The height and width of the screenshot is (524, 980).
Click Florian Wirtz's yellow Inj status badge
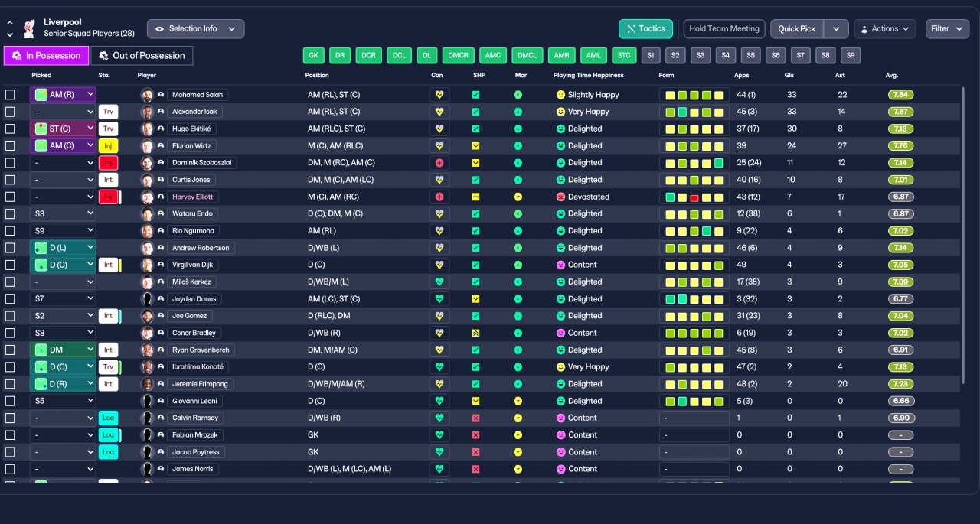(108, 145)
